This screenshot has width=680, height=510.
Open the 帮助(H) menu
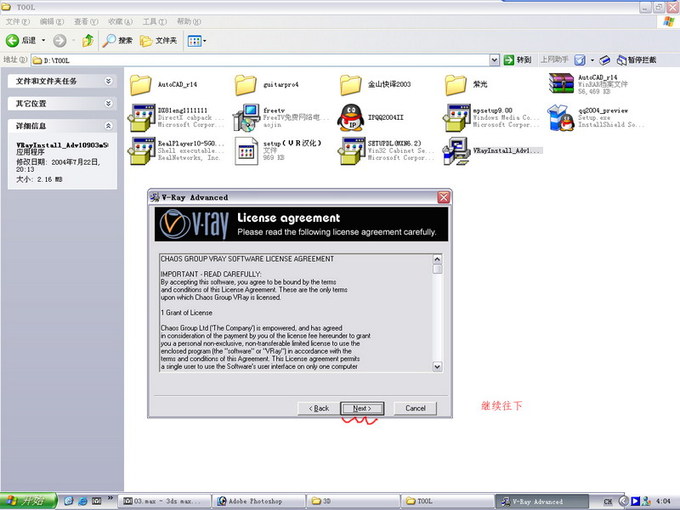[189, 21]
